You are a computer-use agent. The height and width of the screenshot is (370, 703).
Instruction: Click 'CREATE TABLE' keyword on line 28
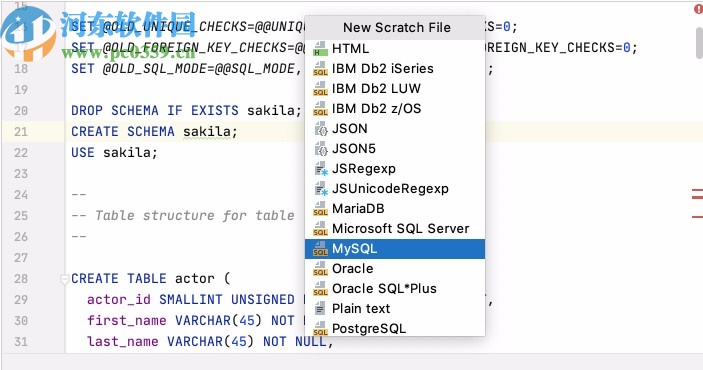pos(119,279)
